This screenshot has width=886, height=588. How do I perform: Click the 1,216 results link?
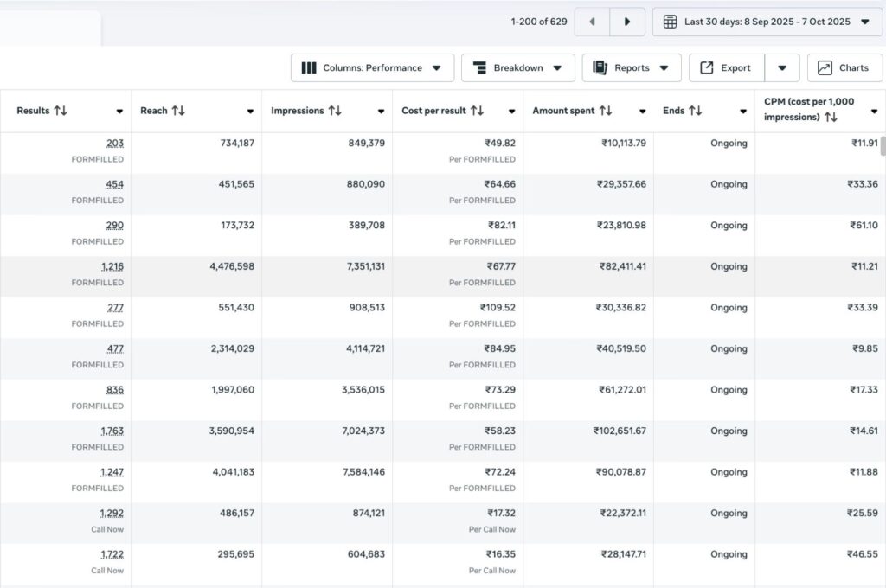click(112, 266)
